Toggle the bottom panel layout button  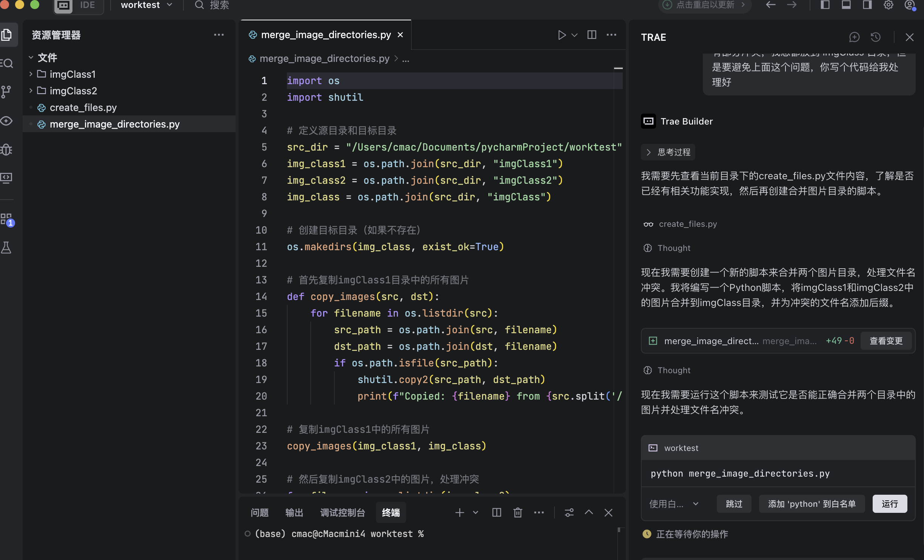[x=846, y=5]
